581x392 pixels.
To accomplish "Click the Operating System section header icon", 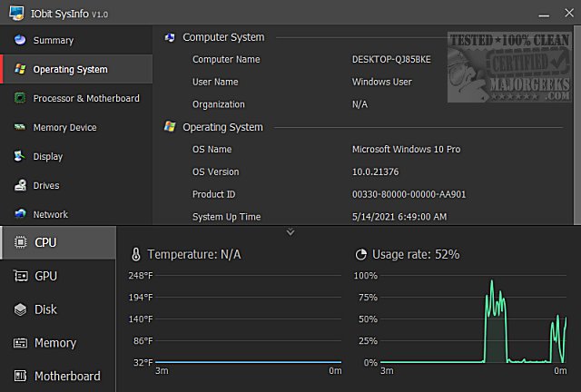I will click(x=170, y=127).
